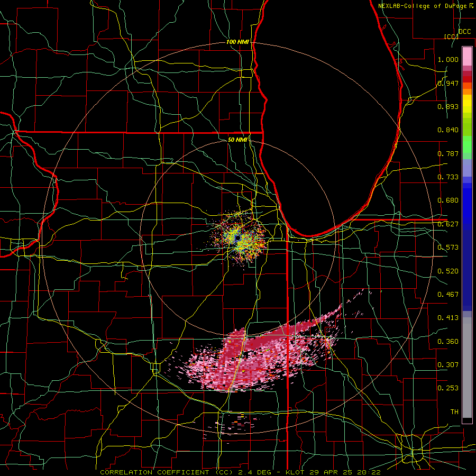
Task: Click the [CC] legend unit label
Action: 451,36
